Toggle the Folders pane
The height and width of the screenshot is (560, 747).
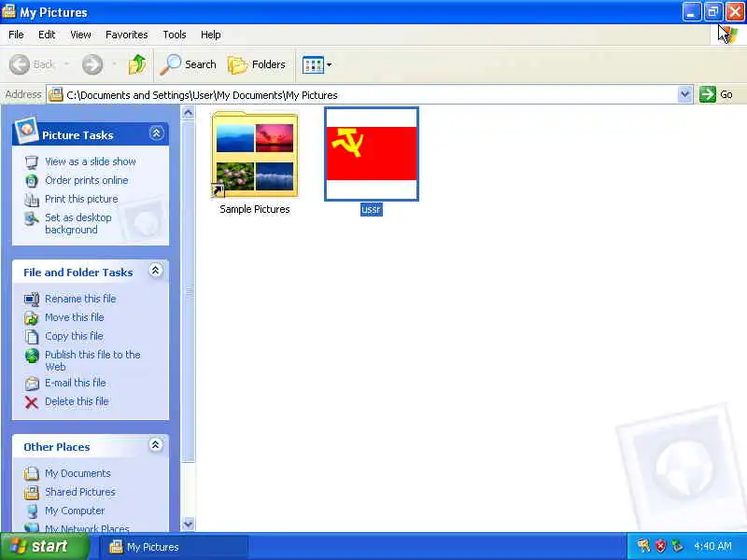[257, 64]
